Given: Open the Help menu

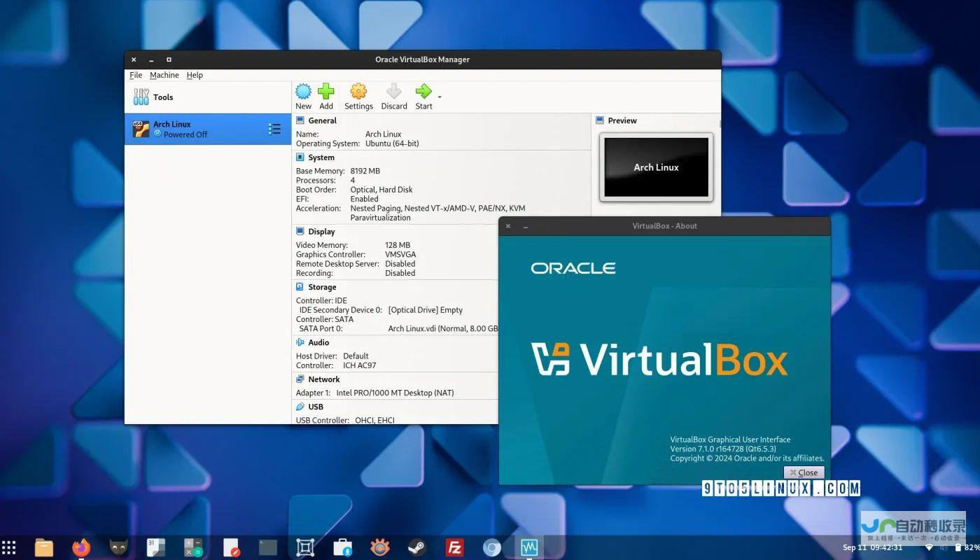Looking at the screenshot, I should [195, 75].
